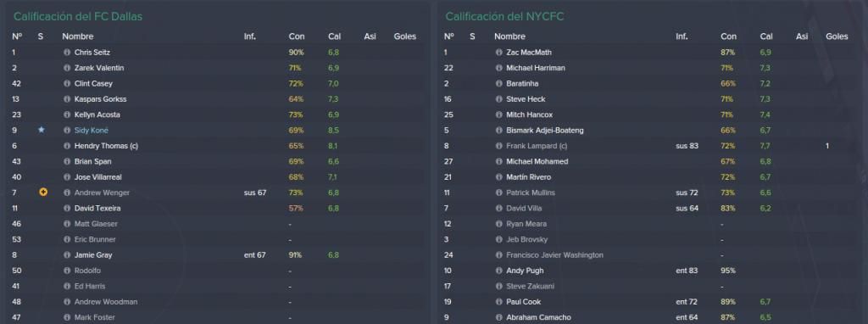Viewport: 868px width, 324px height.
Task: Open Bismark Adjei-Boateng player profile
Action: tap(545, 131)
